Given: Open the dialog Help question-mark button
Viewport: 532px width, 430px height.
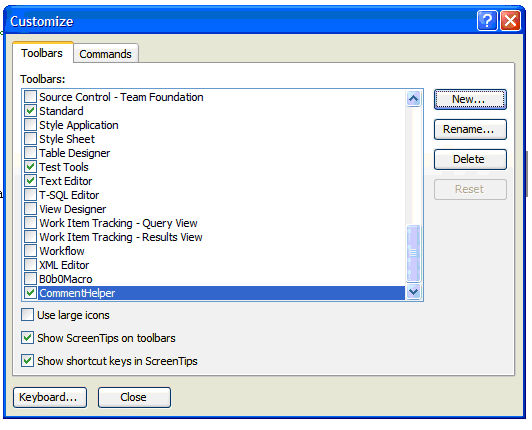Looking at the screenshot, I should 487,20.
